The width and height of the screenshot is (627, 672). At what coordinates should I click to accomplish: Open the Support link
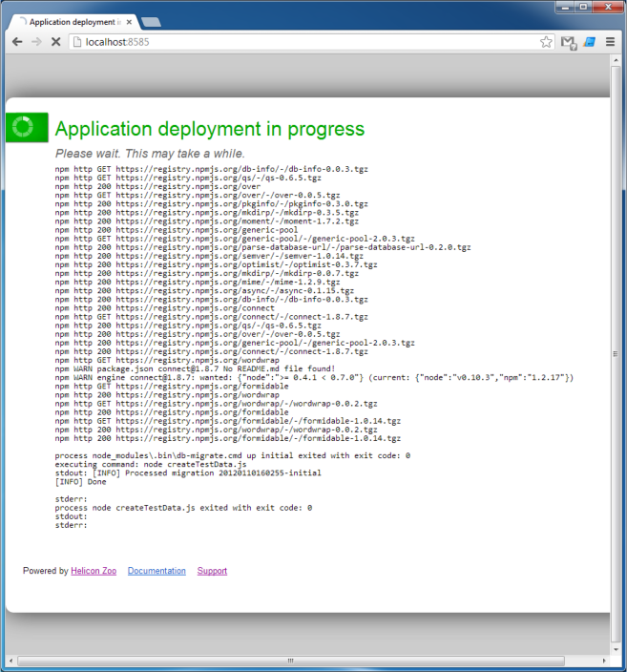pyautogui.click(x=212, y=571)
